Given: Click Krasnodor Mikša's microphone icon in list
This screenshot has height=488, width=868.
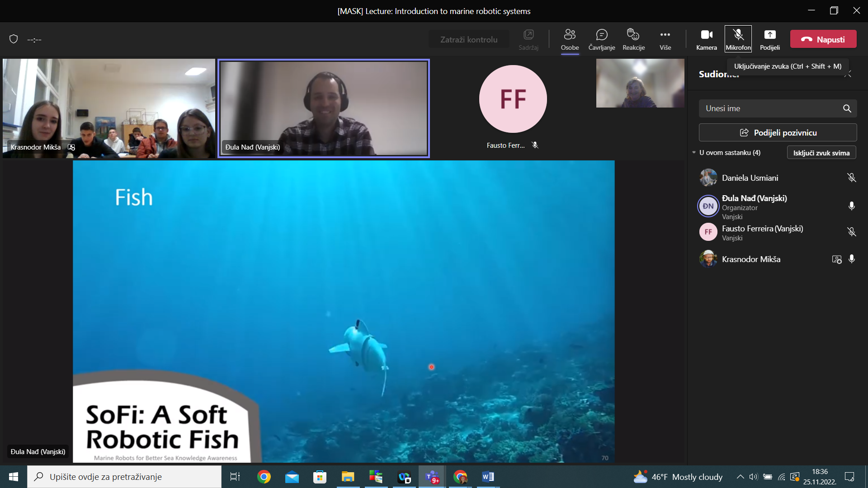Looking at the screenshot, I should (851, 259).
